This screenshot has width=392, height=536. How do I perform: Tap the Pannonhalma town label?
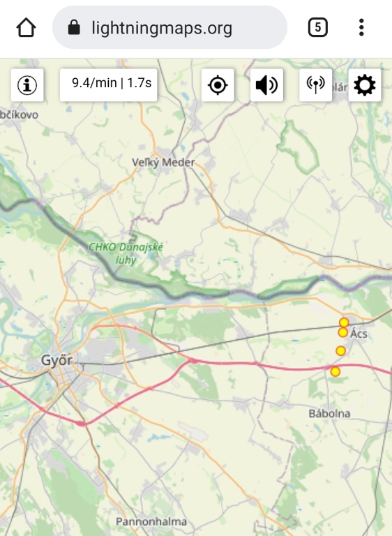point(151,521)
